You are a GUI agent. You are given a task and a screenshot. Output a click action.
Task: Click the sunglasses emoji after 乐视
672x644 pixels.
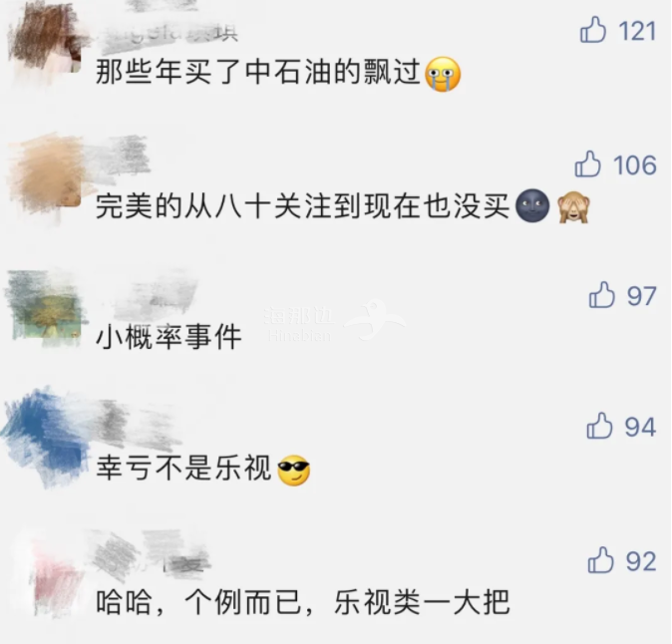pos(293,469)
